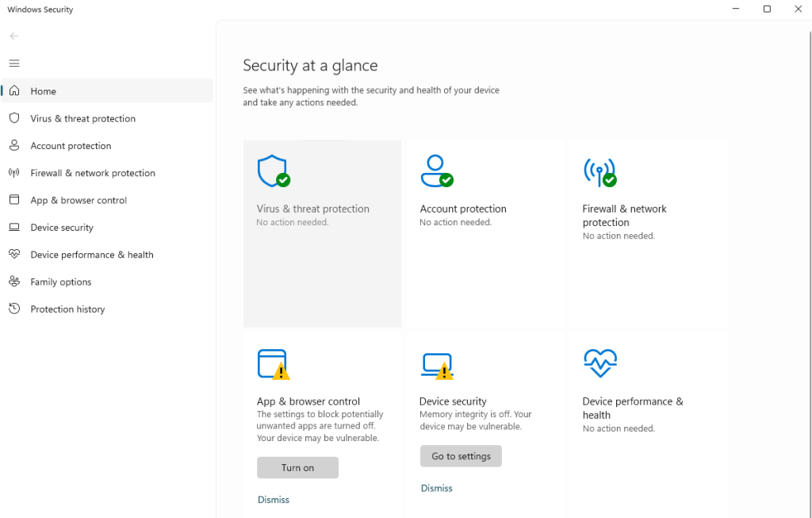Select Home in the sidebar
Screen dimensions: 812x518
coord(107,90)
